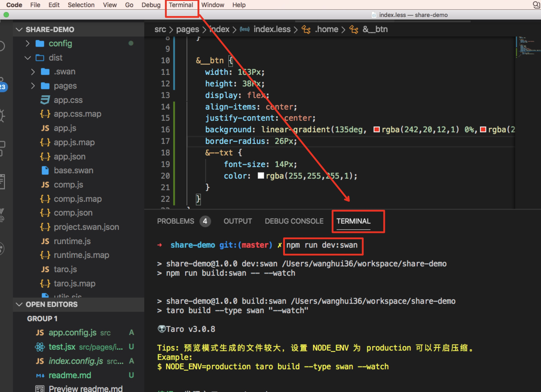This screenshot has width=541, height=392.
Task: Click the JS icon beside runtime.js
Action: [45, 241]
